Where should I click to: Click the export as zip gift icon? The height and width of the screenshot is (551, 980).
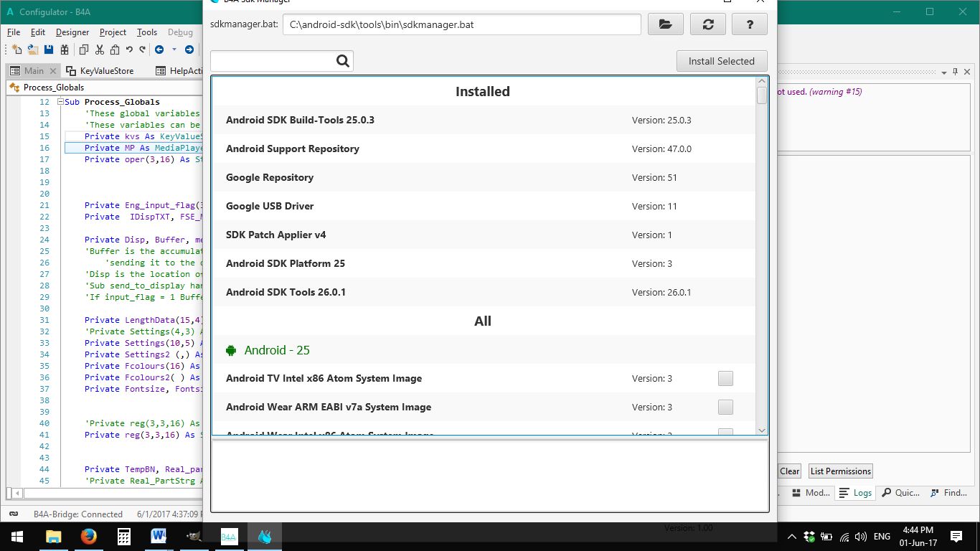click(65, 50)
